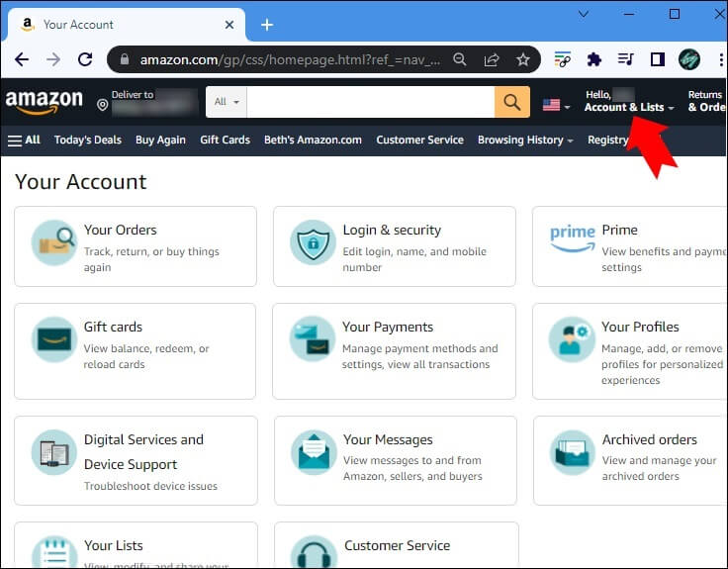Open the media control music list icon
The image size is (728, 569).
click(x=625, y=59)
